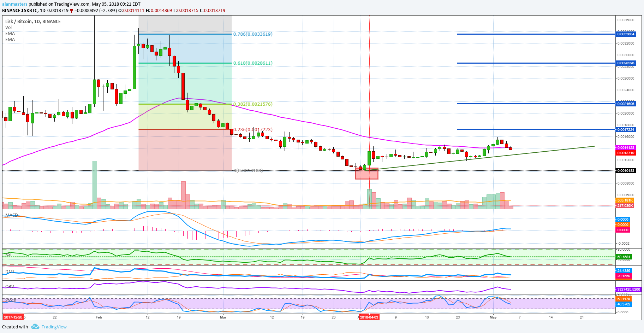Click the red rectangle at April low
The image size is (644, 333).
[x=367, y=174]
